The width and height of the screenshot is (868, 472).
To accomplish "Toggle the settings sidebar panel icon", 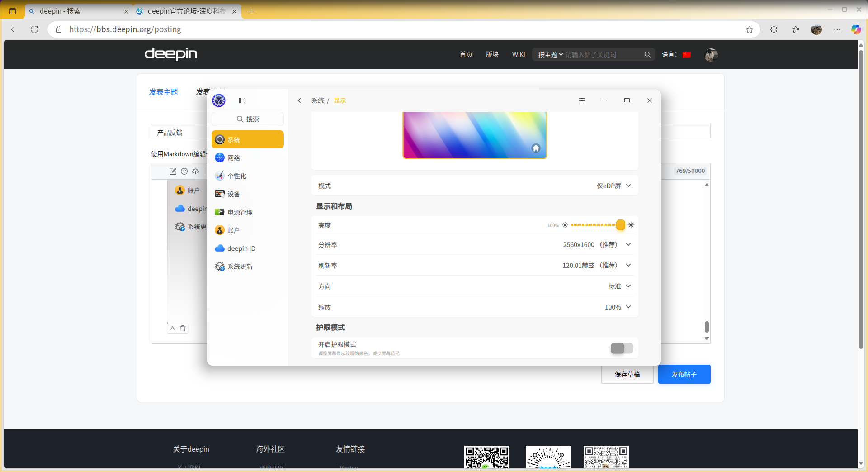I will tap(242, 100).
